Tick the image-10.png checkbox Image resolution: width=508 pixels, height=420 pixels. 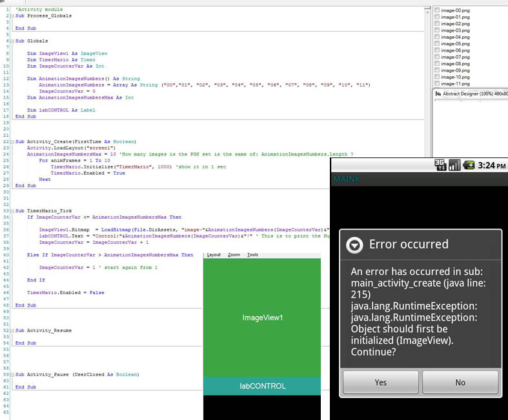(x=437, y=77)
